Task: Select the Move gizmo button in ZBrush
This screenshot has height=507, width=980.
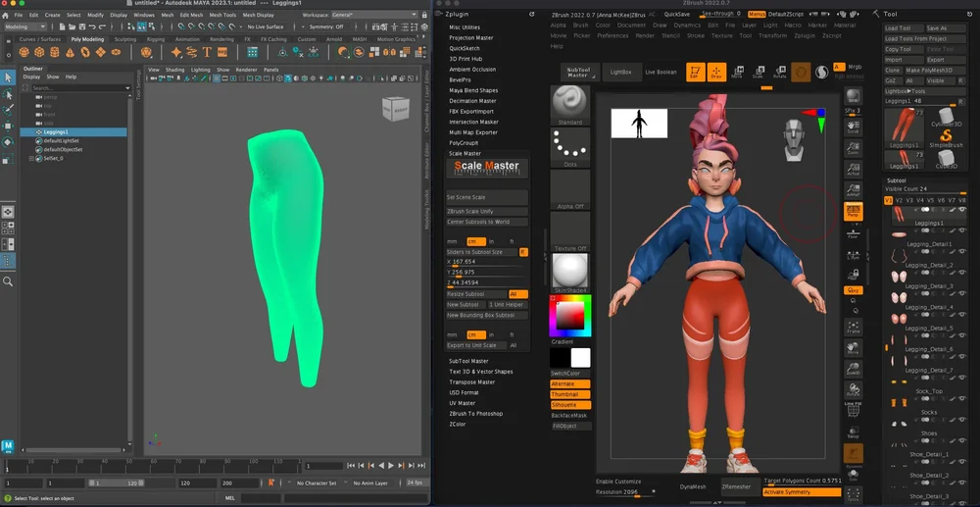Action: tap(738, 72)
